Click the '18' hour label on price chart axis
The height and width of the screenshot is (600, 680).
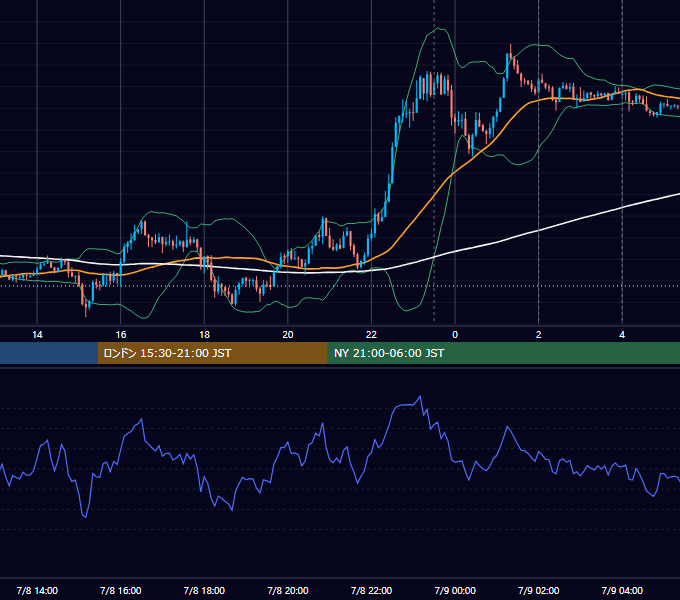(x=204, y=335)
